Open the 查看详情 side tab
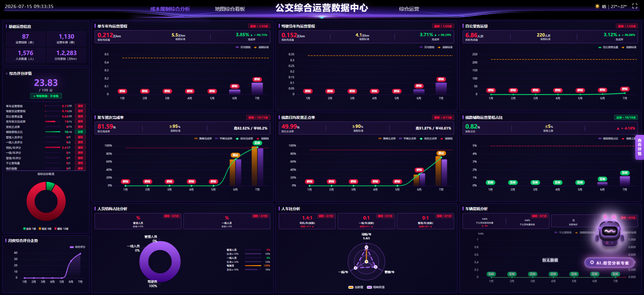 [x=639, y=147]
